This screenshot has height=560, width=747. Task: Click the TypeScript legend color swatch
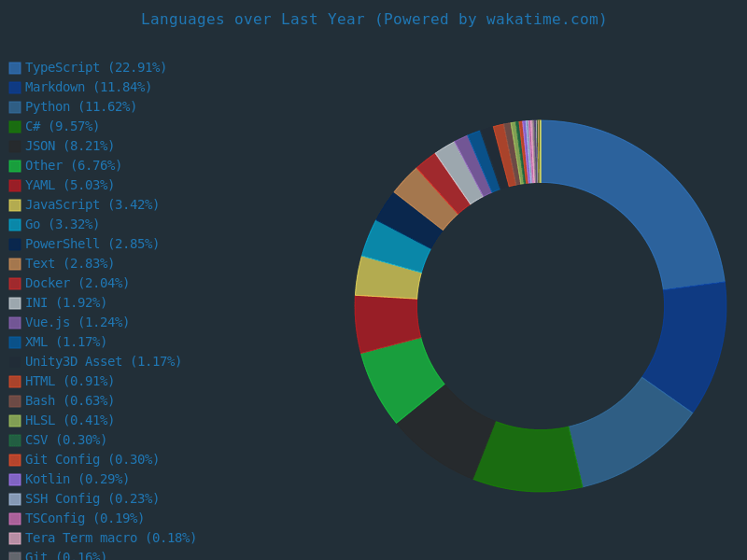coord(15,68)
